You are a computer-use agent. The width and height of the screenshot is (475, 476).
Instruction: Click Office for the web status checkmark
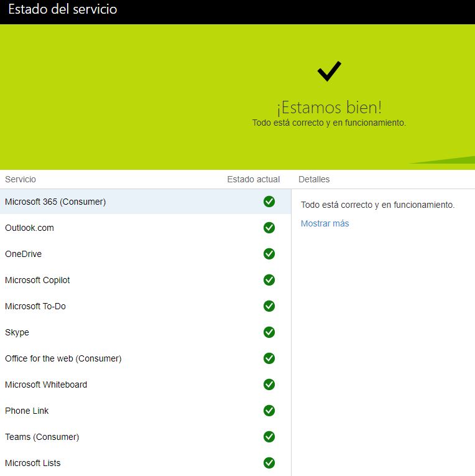[269, 358]
